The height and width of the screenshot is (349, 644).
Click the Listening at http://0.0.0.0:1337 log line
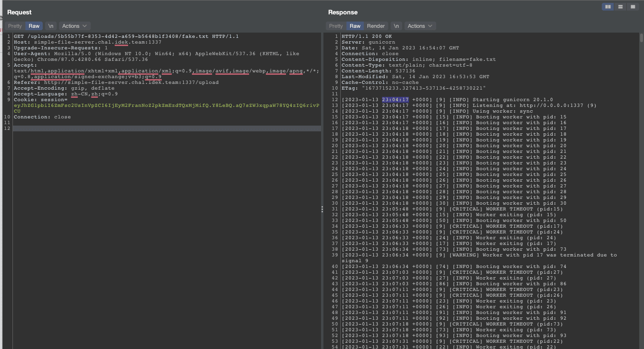[469, 105]
